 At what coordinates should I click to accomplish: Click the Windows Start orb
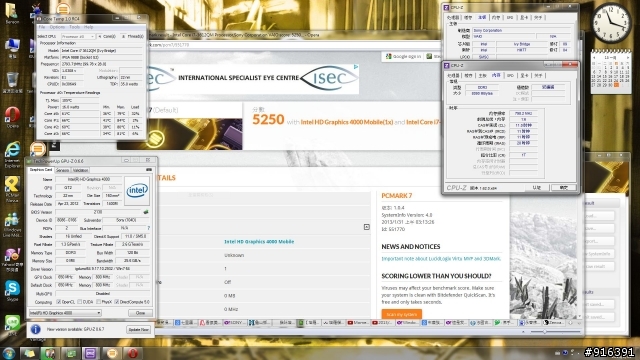pos(9,353)
